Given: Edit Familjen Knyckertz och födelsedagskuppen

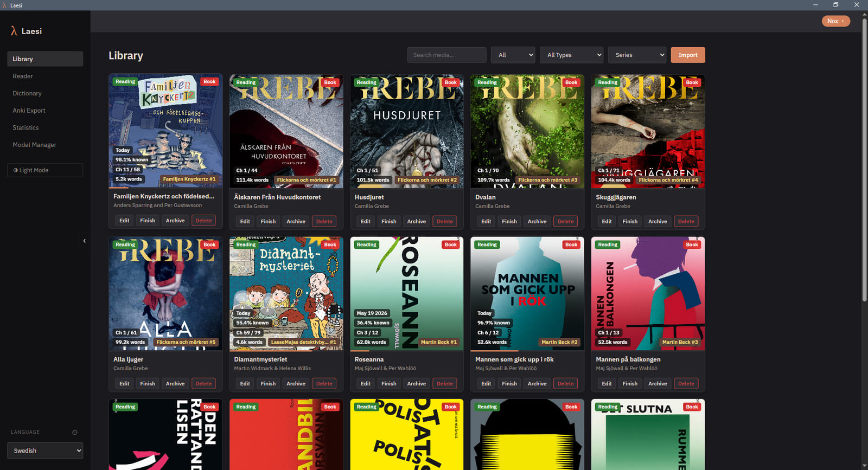Looking at the screenshot, I should (124, 221).
